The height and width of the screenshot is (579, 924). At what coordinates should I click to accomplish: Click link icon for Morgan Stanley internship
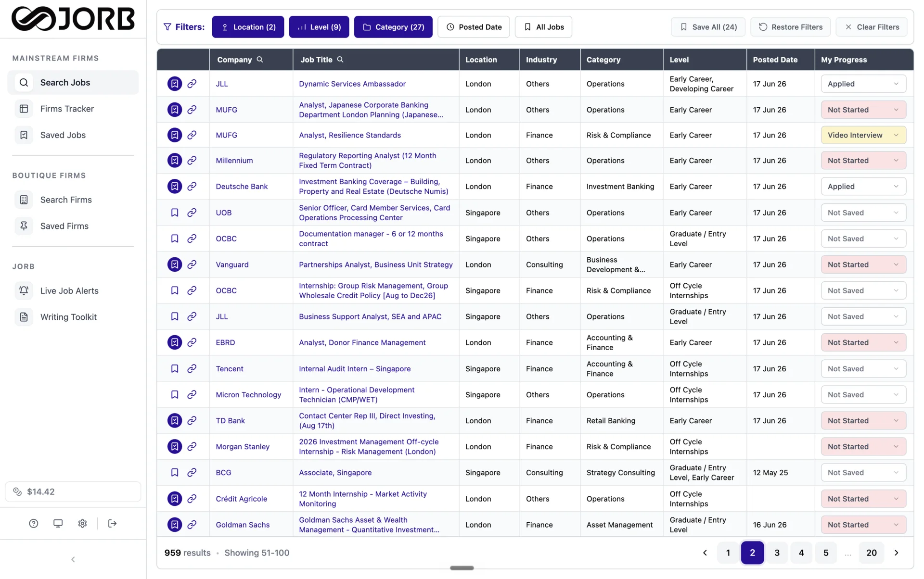[192, 447]
